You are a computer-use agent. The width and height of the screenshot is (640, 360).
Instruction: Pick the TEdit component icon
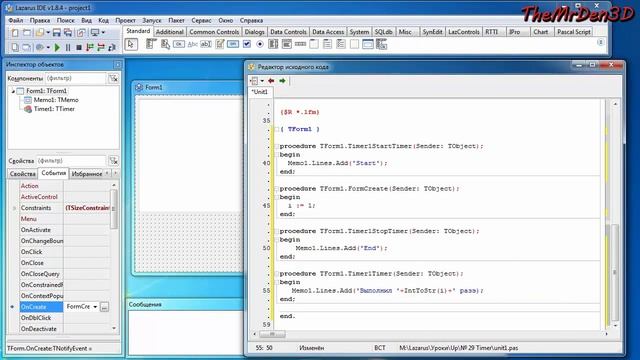[206, 44]
